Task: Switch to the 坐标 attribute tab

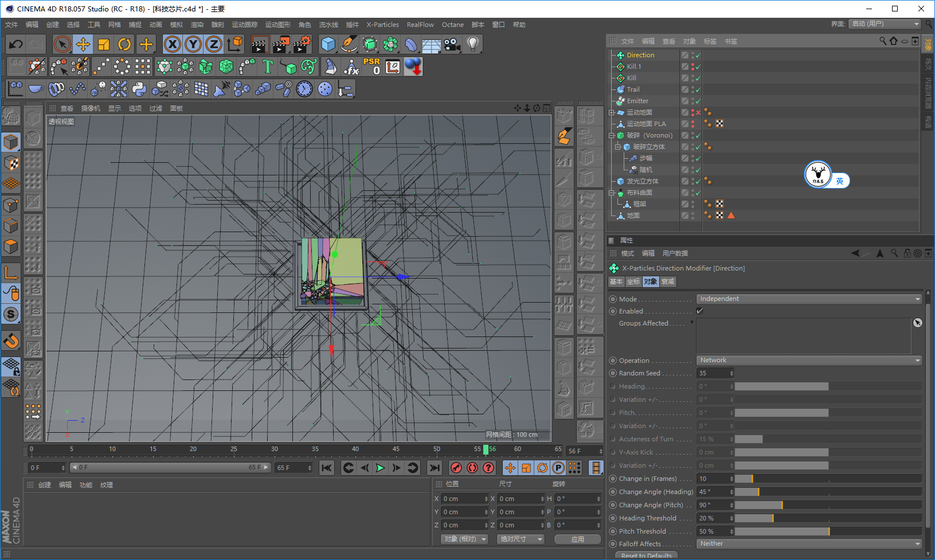Action: [633, 281]
